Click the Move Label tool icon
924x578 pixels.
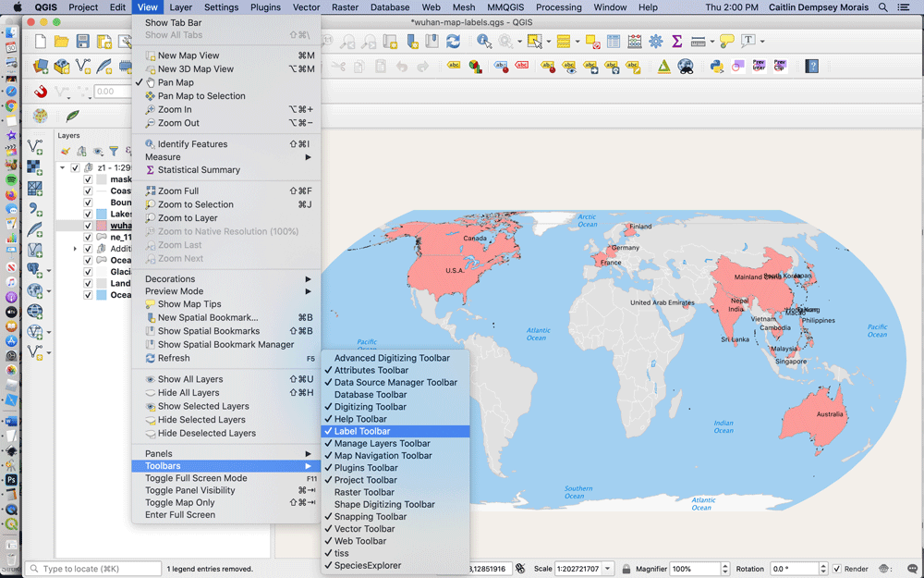point(590,67)
